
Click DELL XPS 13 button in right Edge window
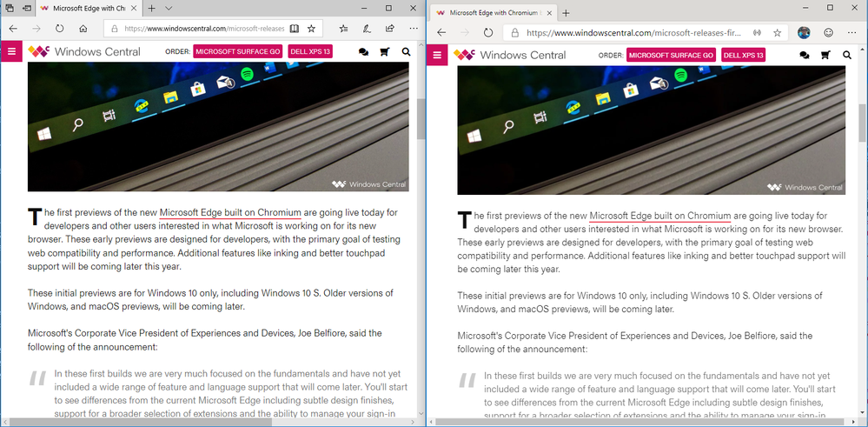pos(743,55)
